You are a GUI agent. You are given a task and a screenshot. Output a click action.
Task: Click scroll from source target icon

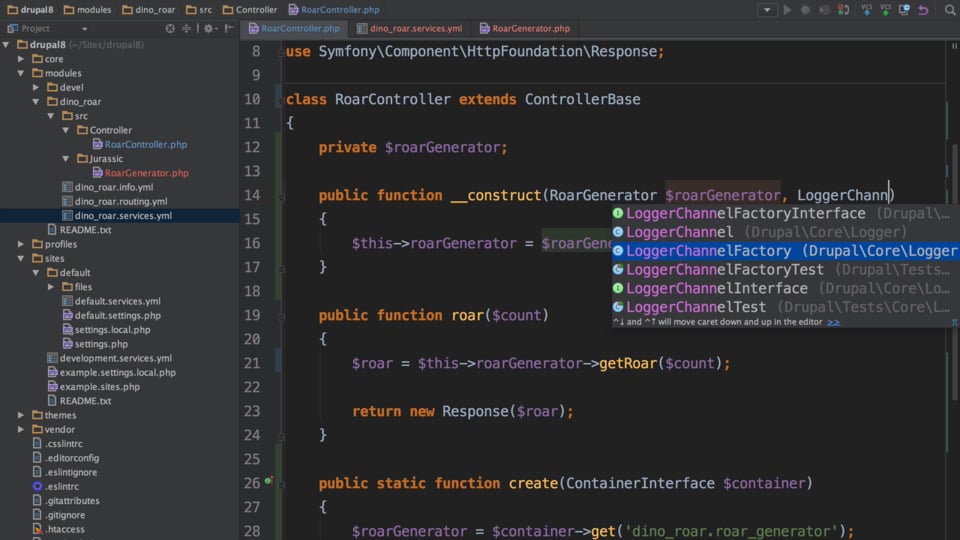coord(170,28)
